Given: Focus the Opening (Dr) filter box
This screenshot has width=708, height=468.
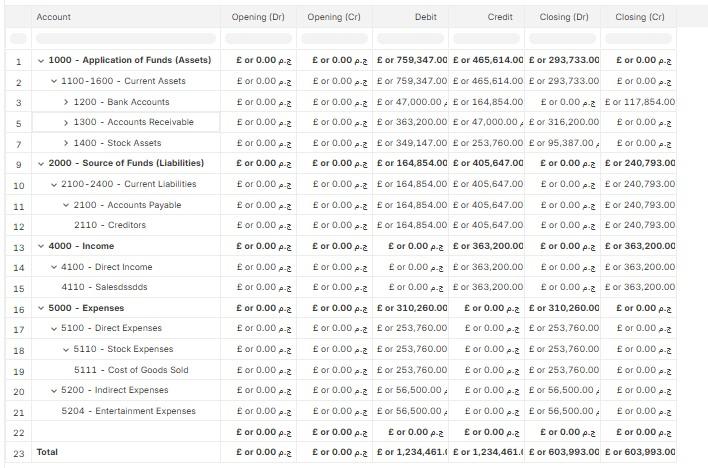Looking at the screenshot, I should point(258,39).
